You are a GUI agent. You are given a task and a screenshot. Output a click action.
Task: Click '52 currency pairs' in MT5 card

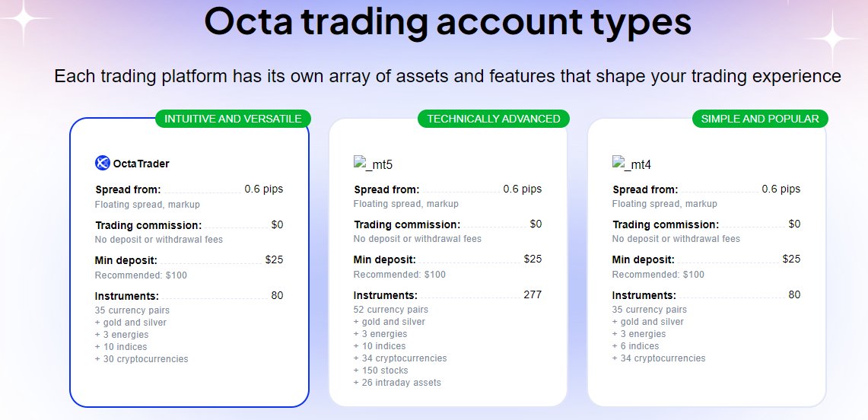point(391,310)
